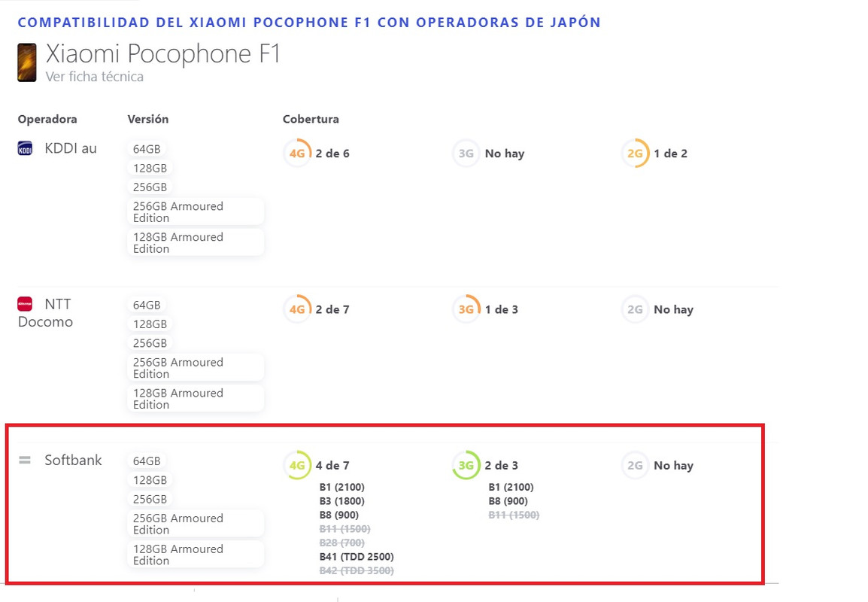The height and width of the screenshot is (602, 868).
Task: Choose 256GB version under KDDI au
Action: click(150, 187)
